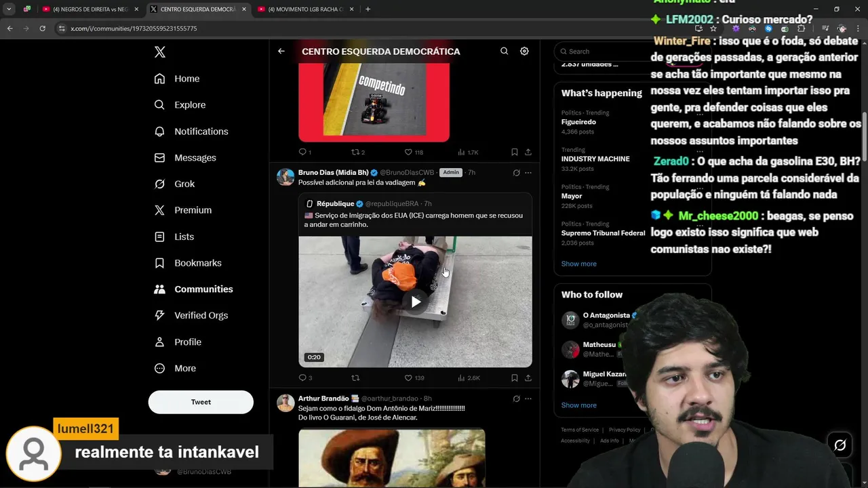
Task: Click the Profile person icon
Action: coord(159,342)
